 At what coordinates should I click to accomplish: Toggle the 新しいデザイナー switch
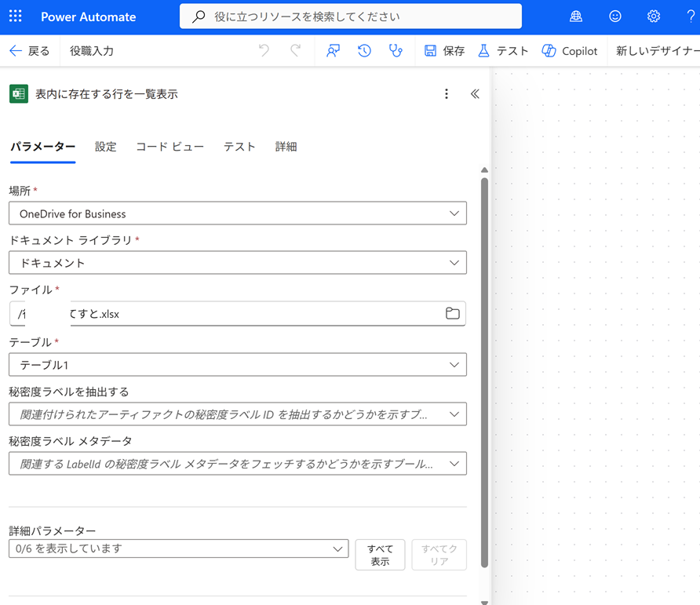coord(656,51)
